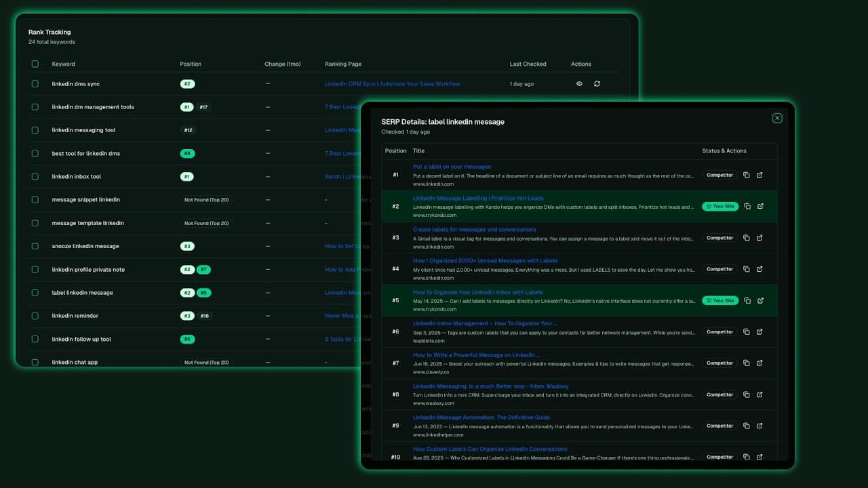
Task: Check the linkedin profile private note row
Action: 35,270
